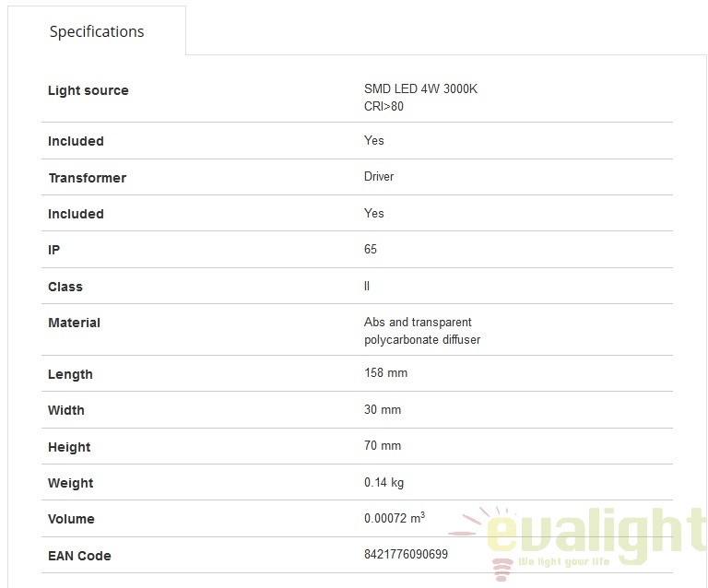Click the CRI>80 text
Image resolution: width=708 pixels, height=588 pixels.
coord(383,107)
